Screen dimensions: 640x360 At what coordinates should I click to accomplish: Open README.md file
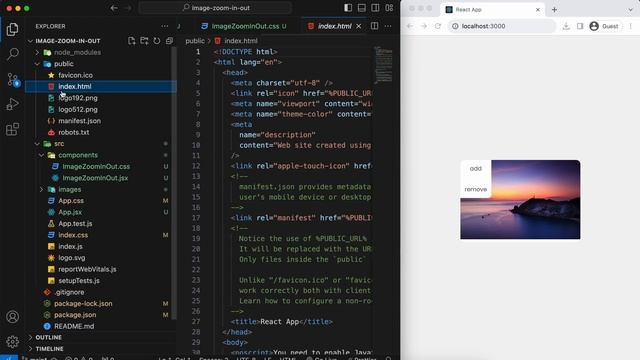(74, 327)
